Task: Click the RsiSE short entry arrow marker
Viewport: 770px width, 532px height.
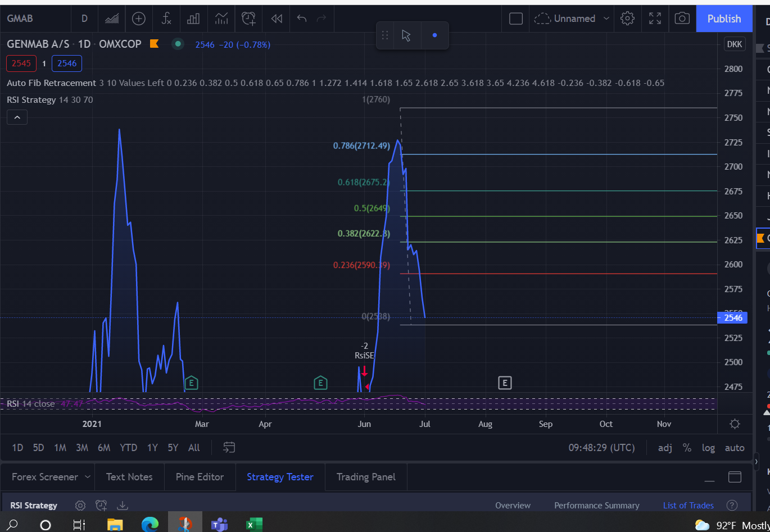Action: point(364,371)
